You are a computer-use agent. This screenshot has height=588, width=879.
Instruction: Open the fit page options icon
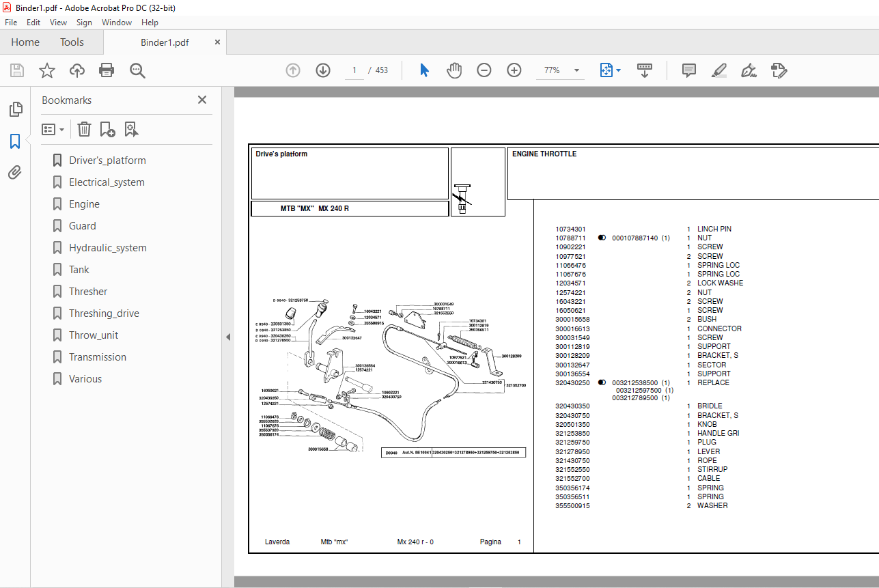pyautogui.click(x=610, y=70)
